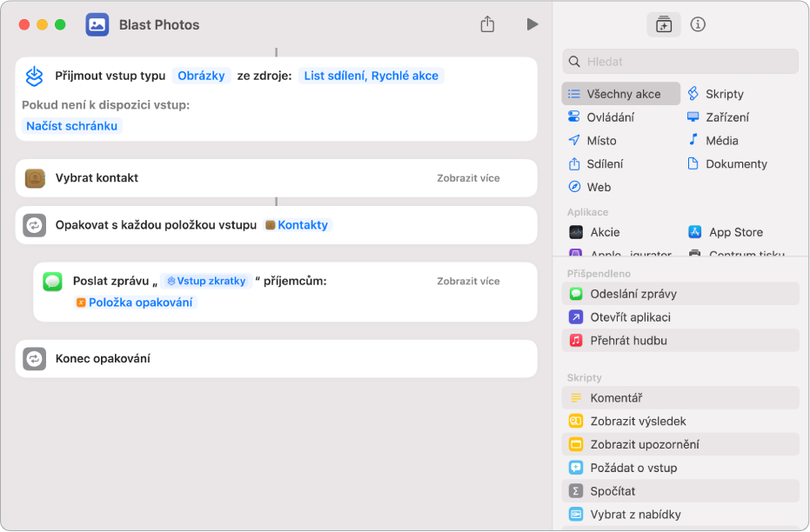Select the Komentář script action
Image resolution: width=810 pixels, height=532 pixels.
click(x=616, y=398)
